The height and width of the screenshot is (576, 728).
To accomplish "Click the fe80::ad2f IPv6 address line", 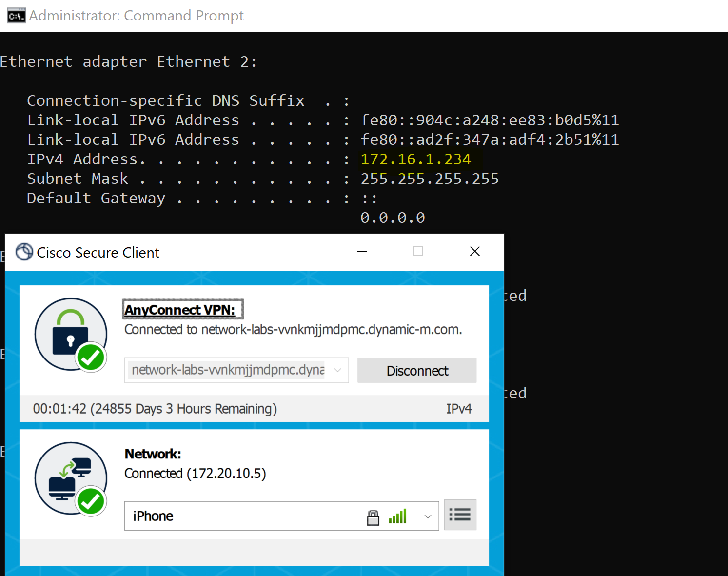I will point(490,140).
